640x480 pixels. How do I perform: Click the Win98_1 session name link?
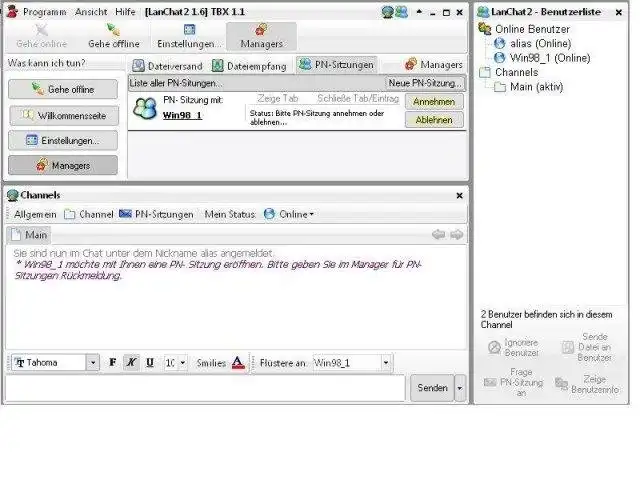(x=182, y=116)
